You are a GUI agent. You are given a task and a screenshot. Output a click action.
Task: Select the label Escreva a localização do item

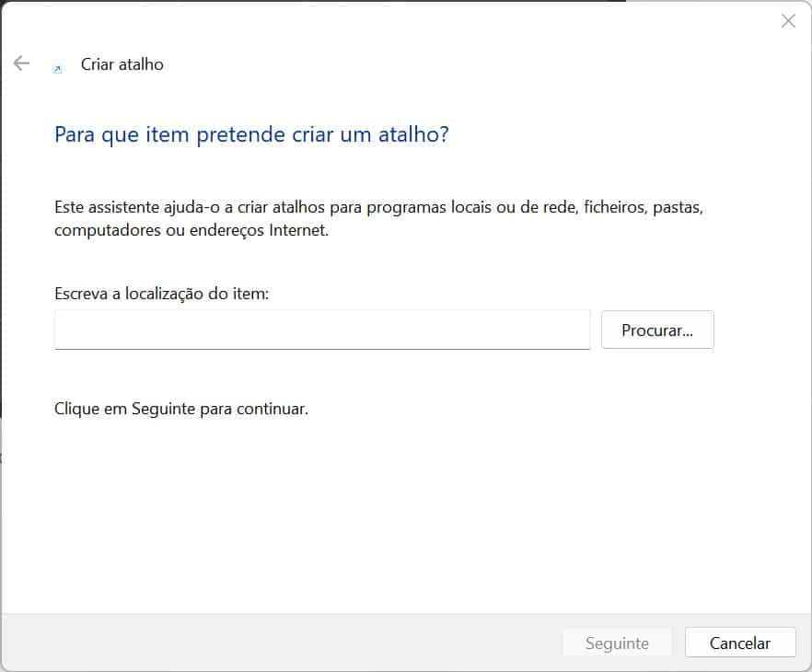pyautogui.click(x=161, y=294)
